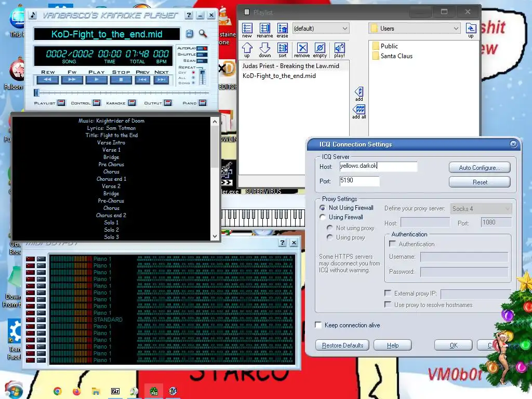
Task: Check the Authentication checkbox
Action: [393, 244]
